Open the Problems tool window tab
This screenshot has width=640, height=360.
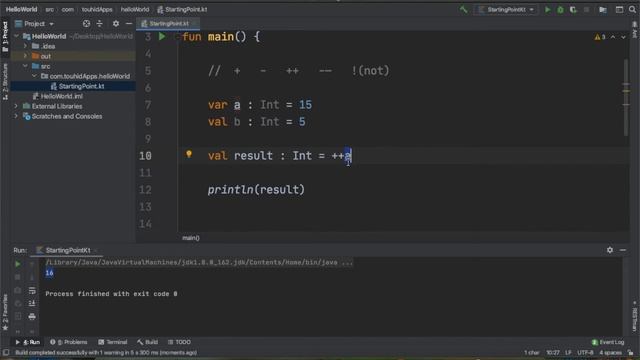click(x=69, y=342)
